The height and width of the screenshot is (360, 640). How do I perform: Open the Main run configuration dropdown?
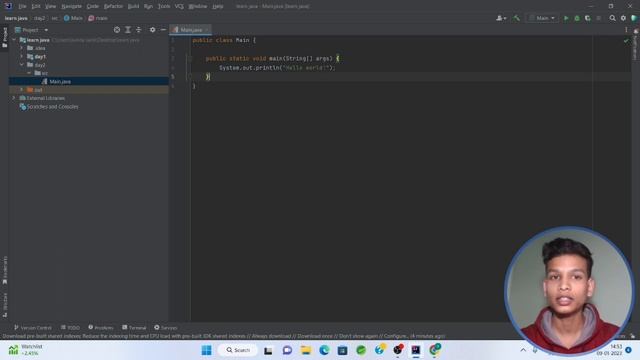click(542, 18)
